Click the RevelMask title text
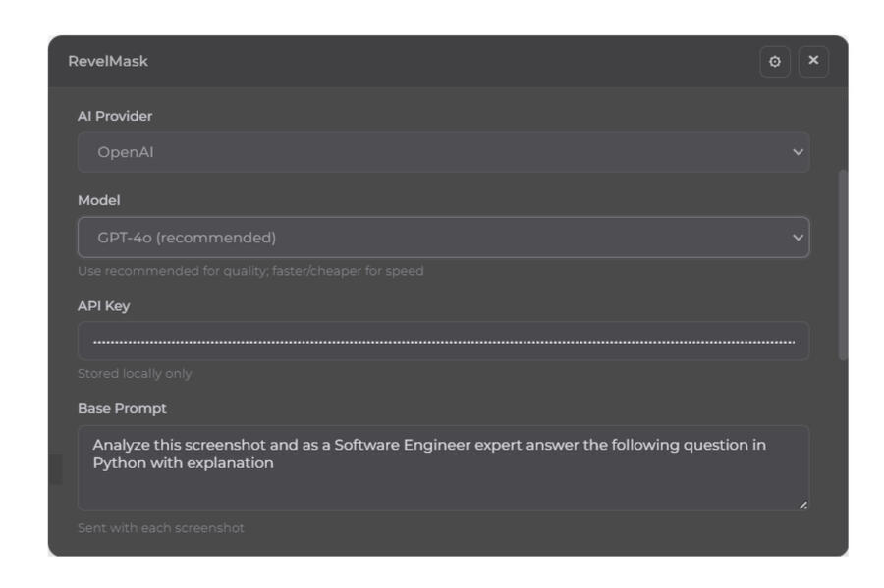The image size is (884, 588). pos(108,62)
